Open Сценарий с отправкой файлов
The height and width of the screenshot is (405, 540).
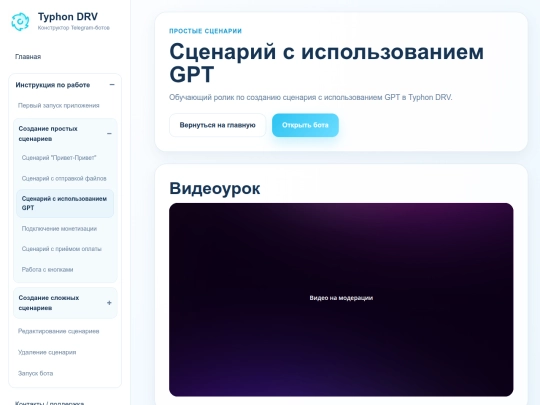click(64, 178)
